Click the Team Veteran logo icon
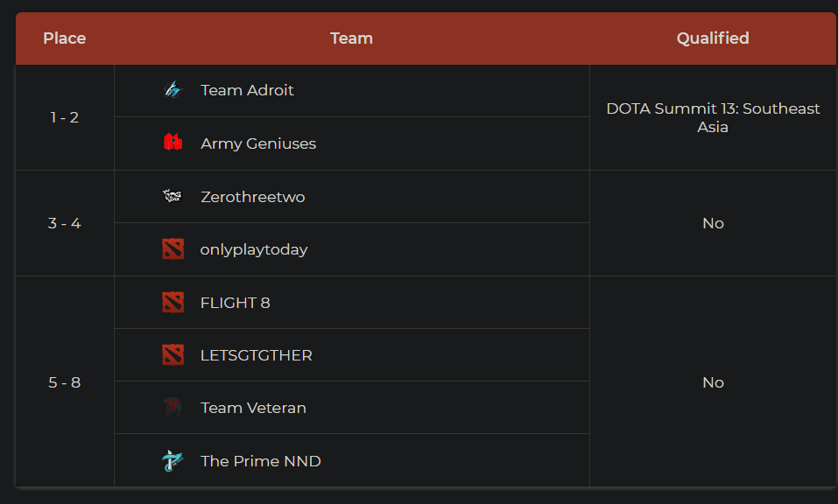The width and height of the screenshot is (838, 504). tap(173, 408)
